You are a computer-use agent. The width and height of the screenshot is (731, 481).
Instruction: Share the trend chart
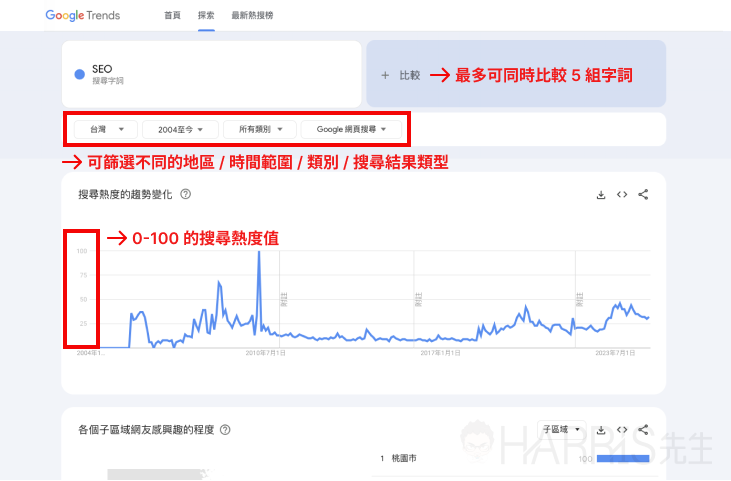[x=643, y=194]
